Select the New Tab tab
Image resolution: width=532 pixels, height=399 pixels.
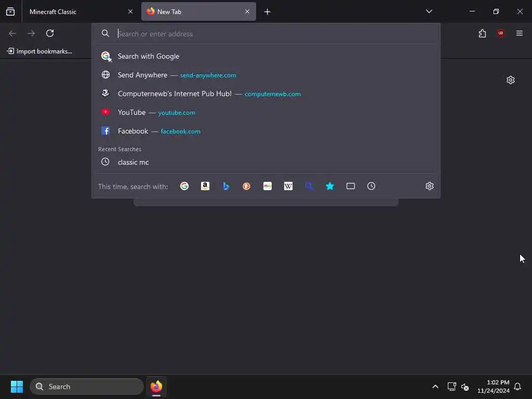coord(198,11)
